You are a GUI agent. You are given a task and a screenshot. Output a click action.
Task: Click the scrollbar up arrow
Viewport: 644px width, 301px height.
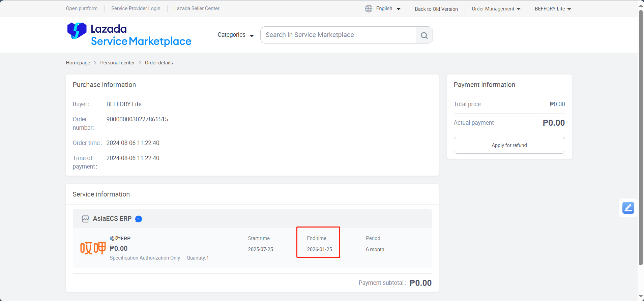point(641,5)
